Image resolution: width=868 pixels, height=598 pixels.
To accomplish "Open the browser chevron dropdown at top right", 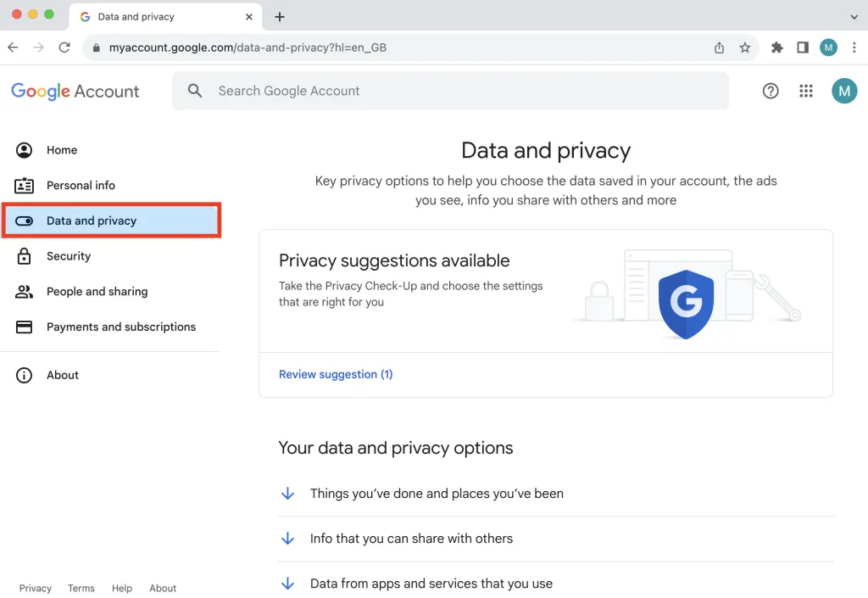I will (854, 16).
